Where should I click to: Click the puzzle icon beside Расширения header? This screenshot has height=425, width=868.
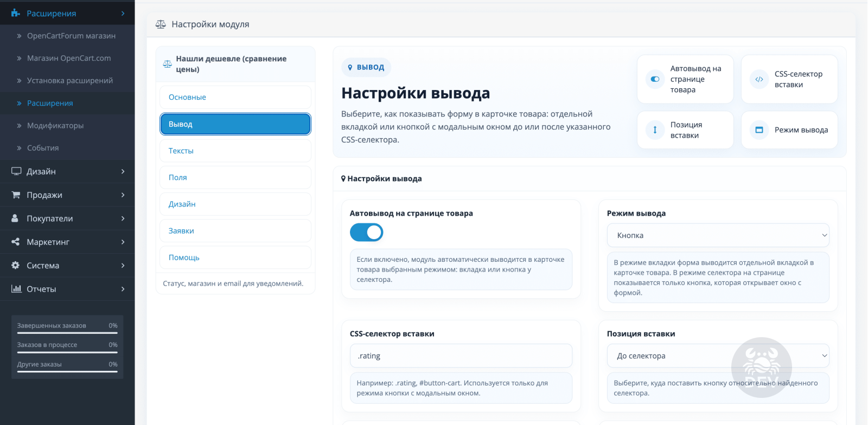coord(16,13)
